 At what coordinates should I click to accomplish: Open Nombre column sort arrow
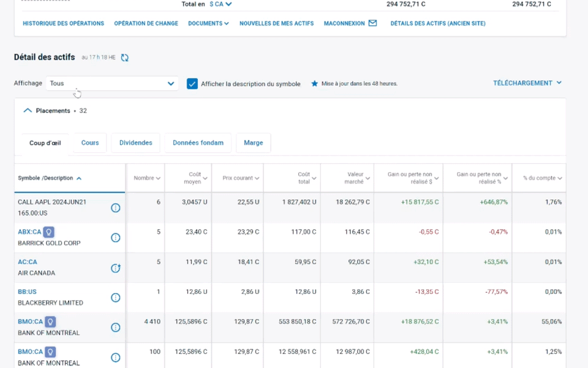158,178
